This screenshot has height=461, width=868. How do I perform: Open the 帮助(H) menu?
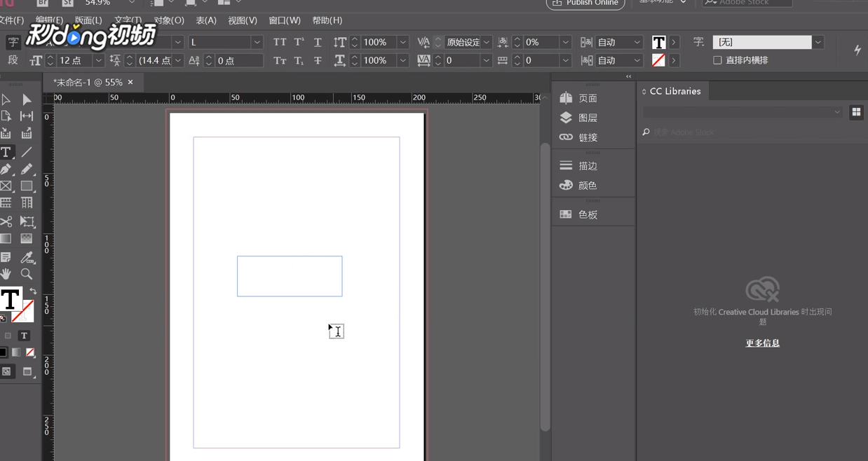(x=327, y=21)
